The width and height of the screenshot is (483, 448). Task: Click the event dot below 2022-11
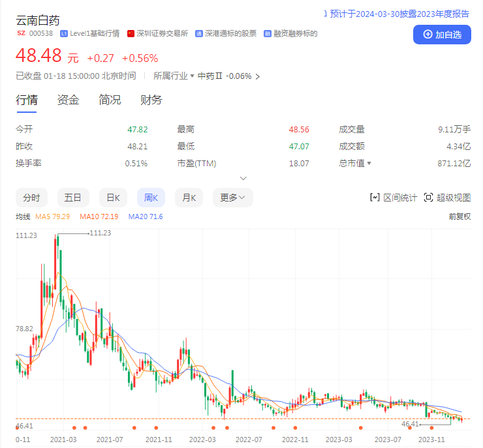coord(295,428)
